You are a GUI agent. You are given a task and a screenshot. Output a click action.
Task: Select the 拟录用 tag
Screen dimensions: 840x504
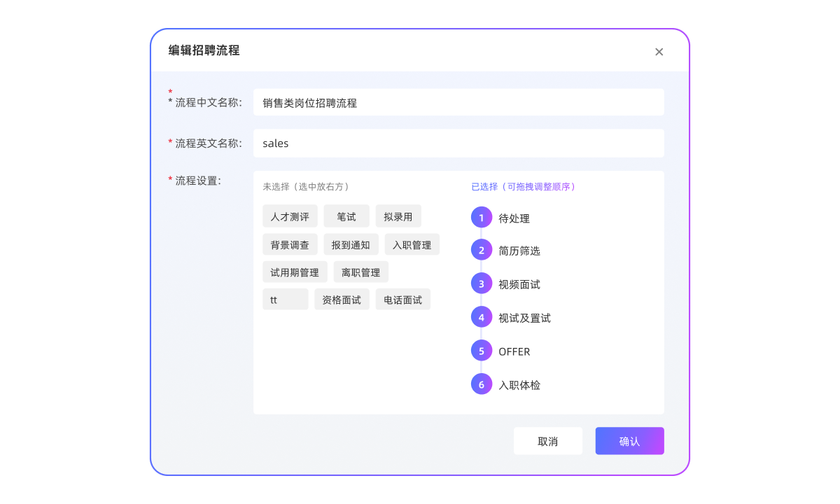pos(398,217)
